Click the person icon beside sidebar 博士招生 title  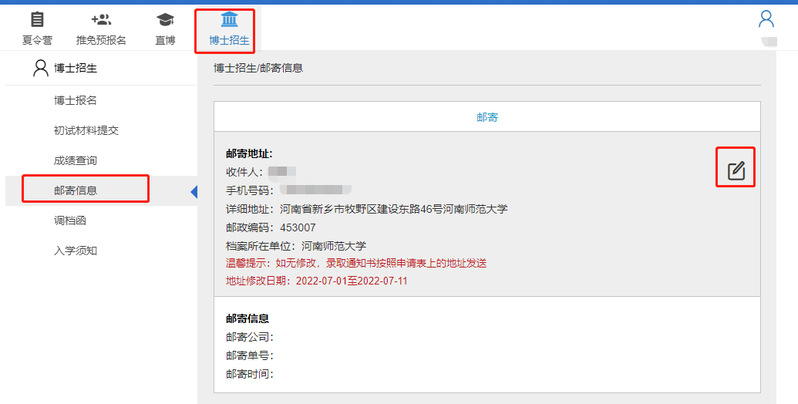point(40,68)
